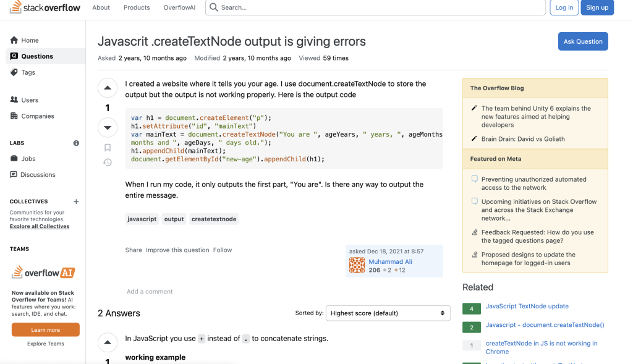Go to Tags in sidebar
Image resolution: width=633 pixels, height=364 pixels.
(x=28, y=72)
